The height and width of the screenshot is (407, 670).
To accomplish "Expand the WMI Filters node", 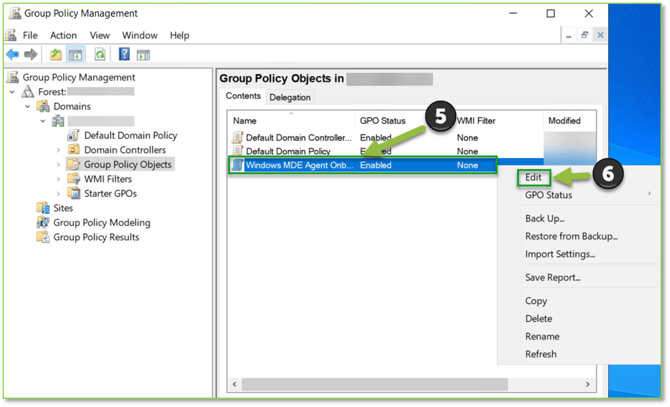I will click(59, 179).
